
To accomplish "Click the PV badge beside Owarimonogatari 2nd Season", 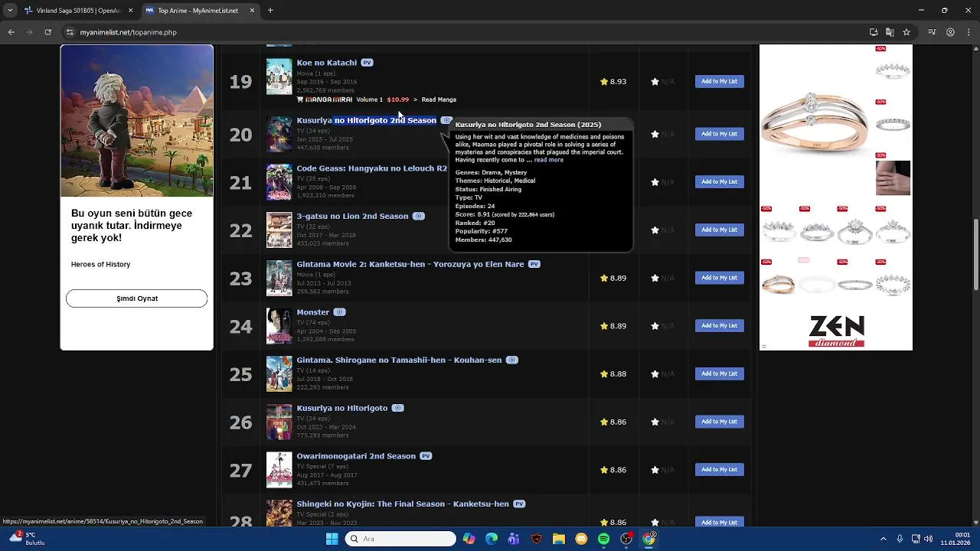I will (x=426, y=456).
